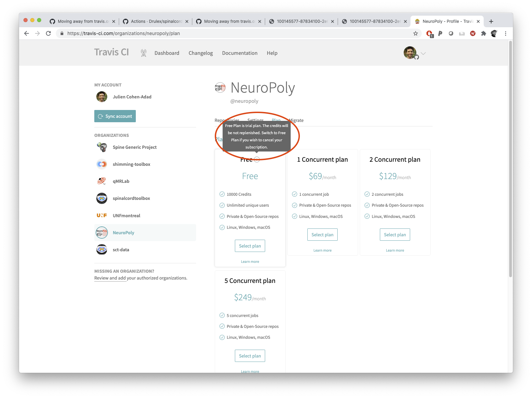Click the 2 concurrent jobs checkmark icon

click(367, 194)
